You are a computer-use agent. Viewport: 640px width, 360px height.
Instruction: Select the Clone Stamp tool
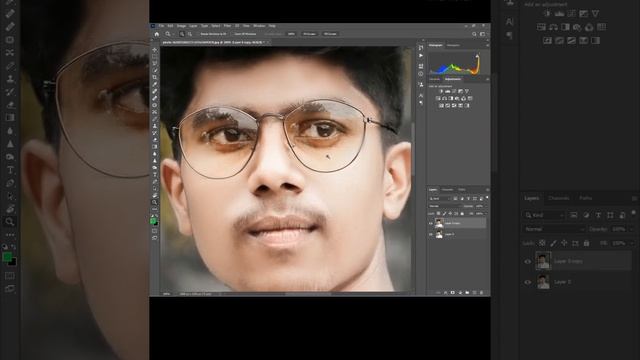pos(155,126)
